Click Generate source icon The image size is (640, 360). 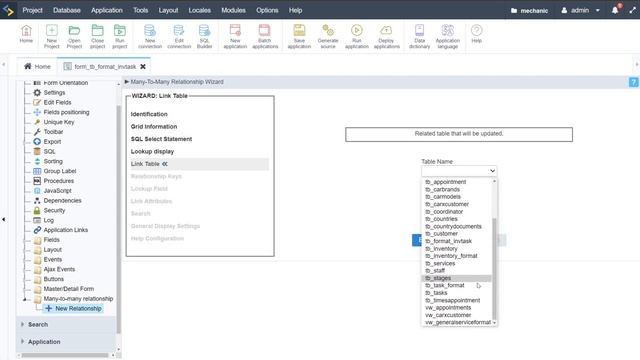click(328, 36)
